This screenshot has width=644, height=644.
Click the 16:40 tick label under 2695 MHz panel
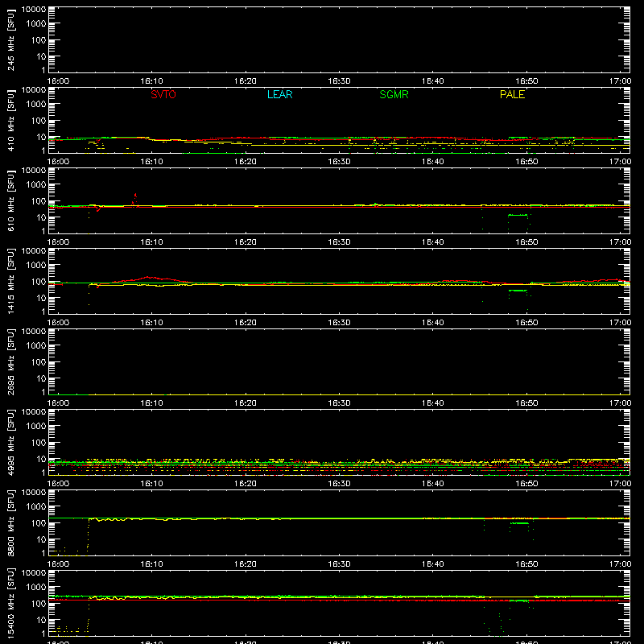[432, 403]
